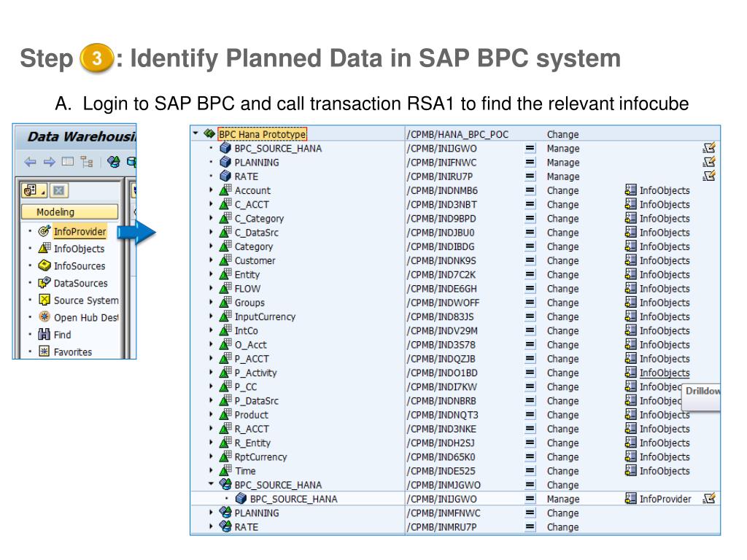
Task: Click the technical name /CPMB/INDWOFF
Action: coord(443,303)
